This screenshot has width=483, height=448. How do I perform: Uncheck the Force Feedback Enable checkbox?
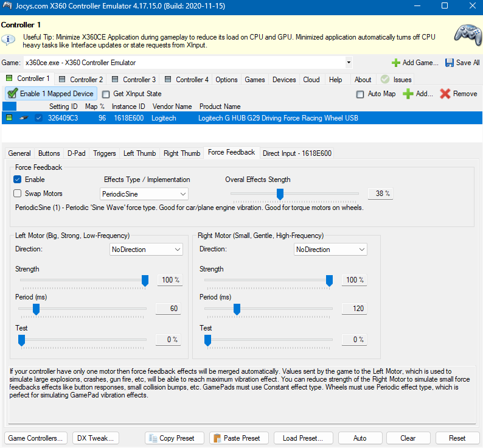pos(18,180)
